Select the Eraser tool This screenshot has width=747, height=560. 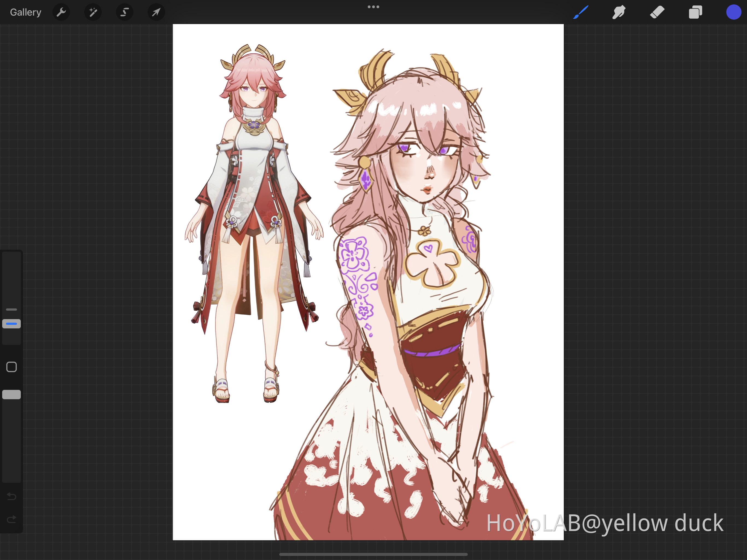tap(656, 12)
